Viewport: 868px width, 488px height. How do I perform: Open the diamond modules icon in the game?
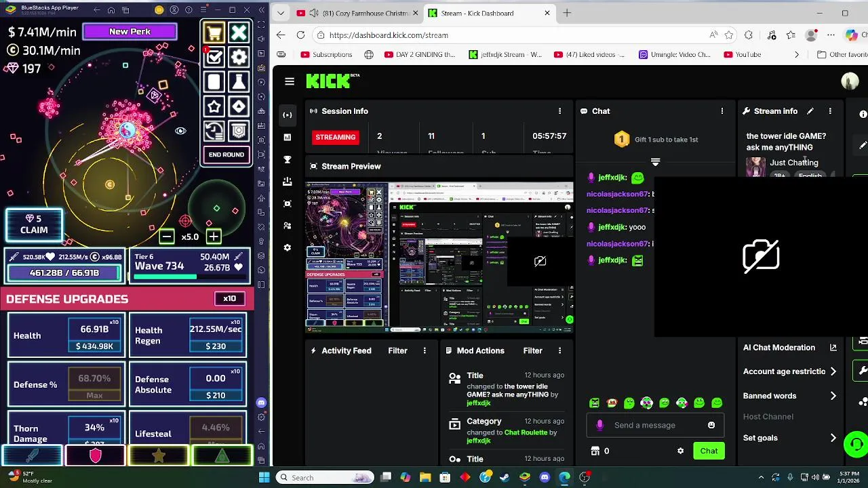point(239,106)
